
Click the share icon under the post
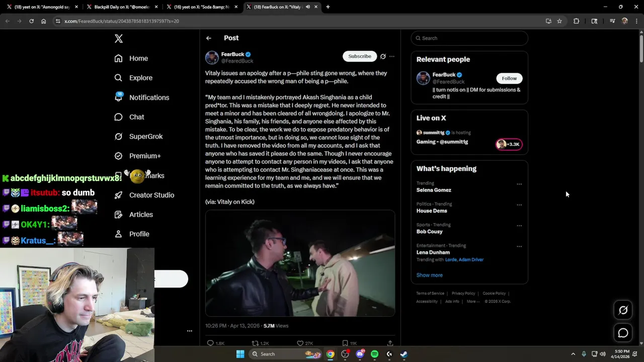point(390,343)
